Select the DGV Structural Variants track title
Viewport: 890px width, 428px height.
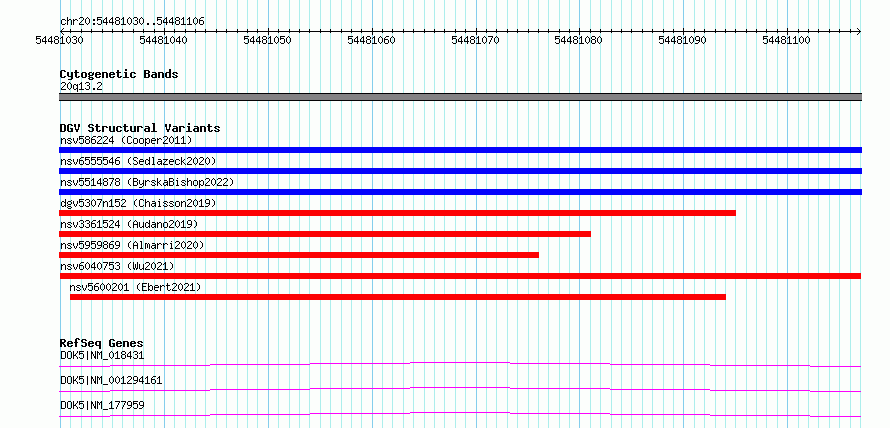[x=140, y=128]
